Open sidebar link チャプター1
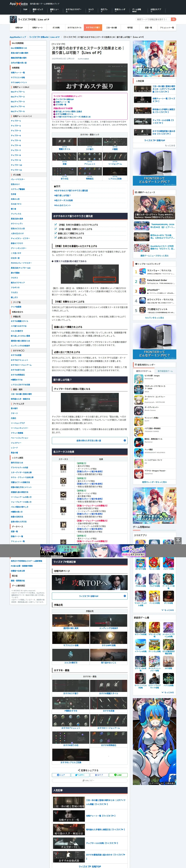Screen dimensions: 186x868 [16, 121]
